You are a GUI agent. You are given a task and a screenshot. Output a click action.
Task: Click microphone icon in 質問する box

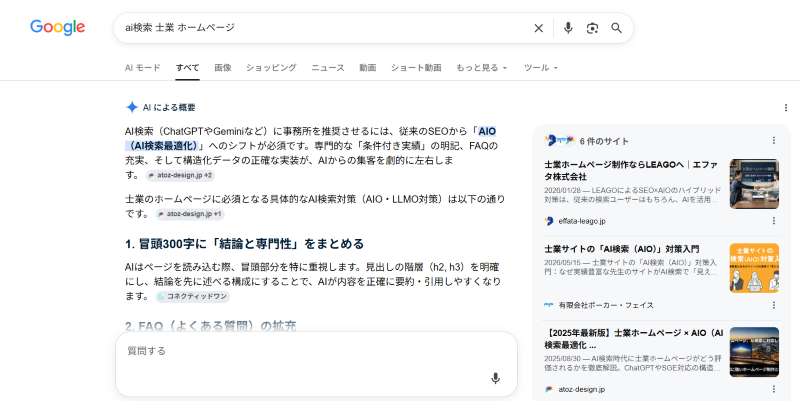point(495,379)
